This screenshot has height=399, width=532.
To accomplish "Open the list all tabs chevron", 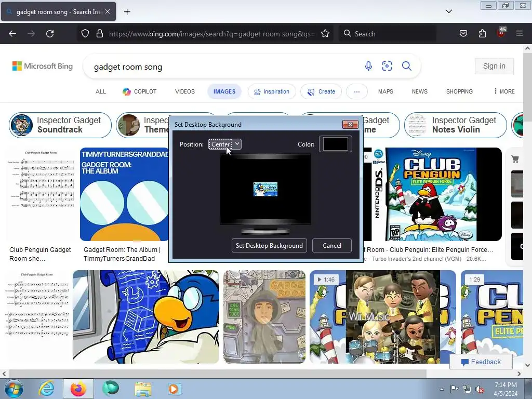I will point(448,11).
